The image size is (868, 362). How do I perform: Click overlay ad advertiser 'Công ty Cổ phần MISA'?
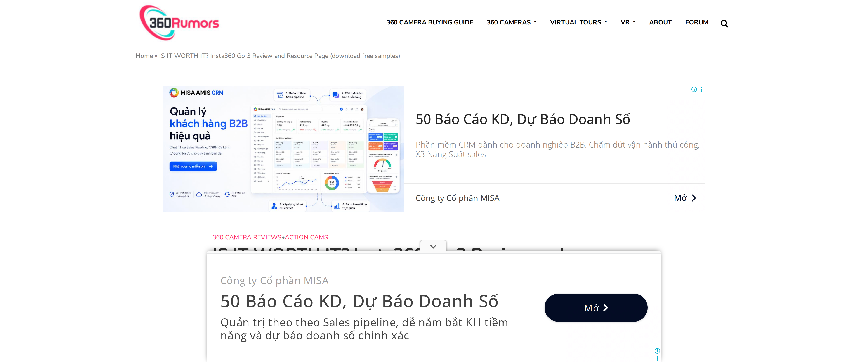[x=274, y=281]
